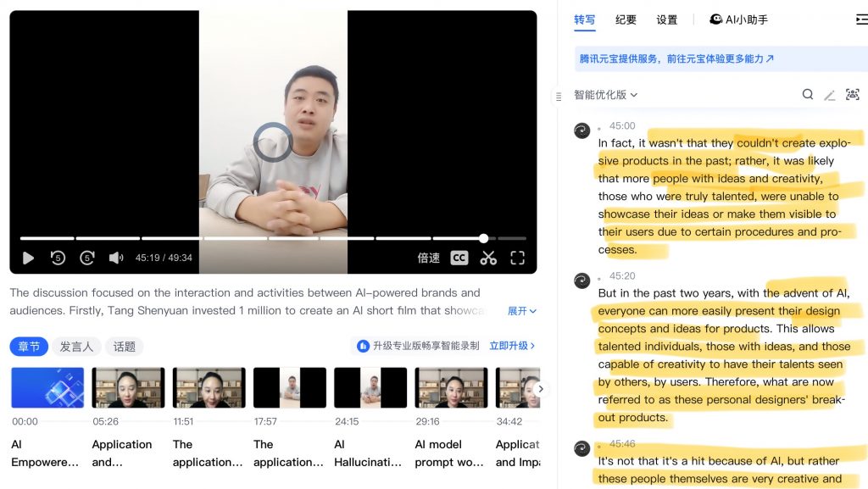This screenshot has width=868, height=489.
Task: Open speaker recognition icon in transcript toolbar
Action: click(853, 95)
